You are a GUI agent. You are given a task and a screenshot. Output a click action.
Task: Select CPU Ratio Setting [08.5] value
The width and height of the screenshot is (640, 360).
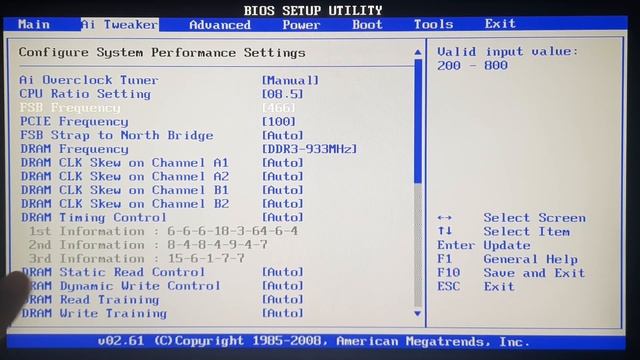(x=282, y=94)
